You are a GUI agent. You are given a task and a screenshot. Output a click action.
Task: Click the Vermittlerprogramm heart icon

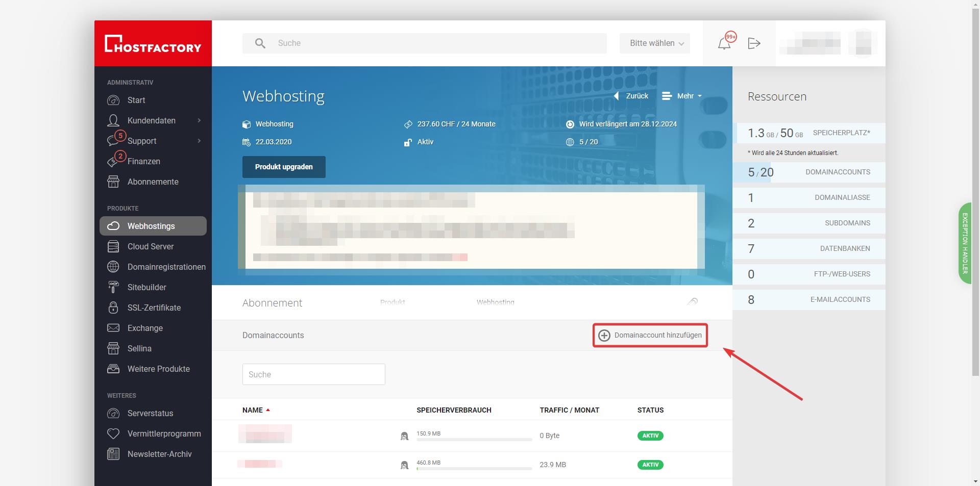click(x=113, y=433)
